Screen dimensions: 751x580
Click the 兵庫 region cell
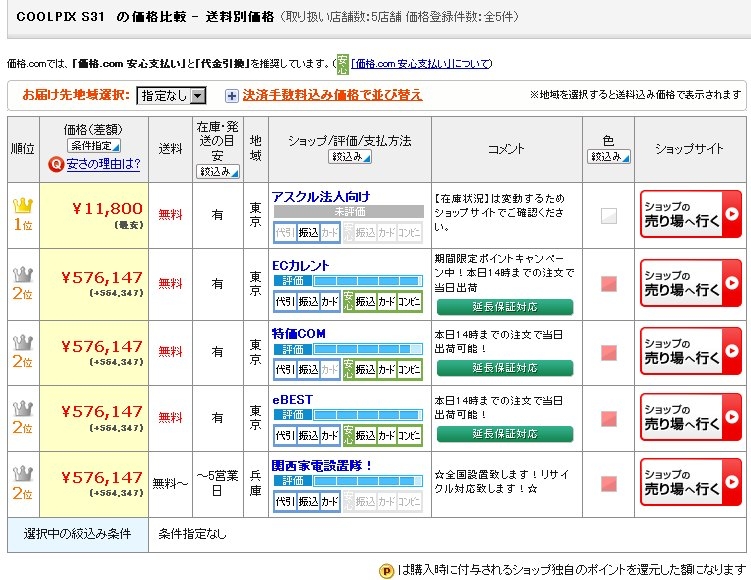(x=256, y=483)
